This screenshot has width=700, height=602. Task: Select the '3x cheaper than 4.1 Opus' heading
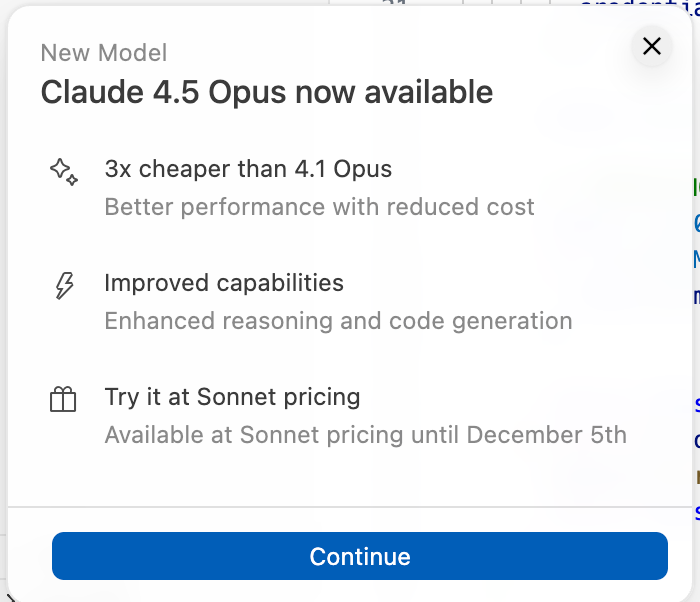point(248,169)
